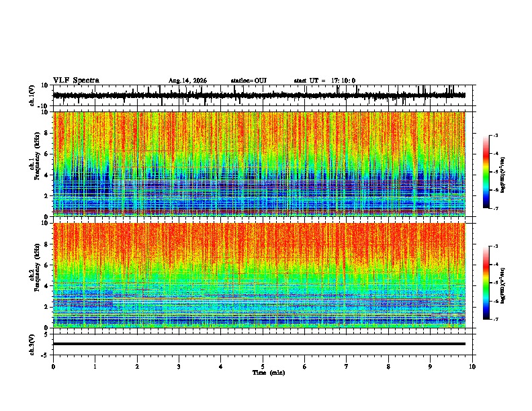Click the ch.1(V) axis "-10" tick label
The width and height of the screenshot is (532, 411).
click(44, 106)
